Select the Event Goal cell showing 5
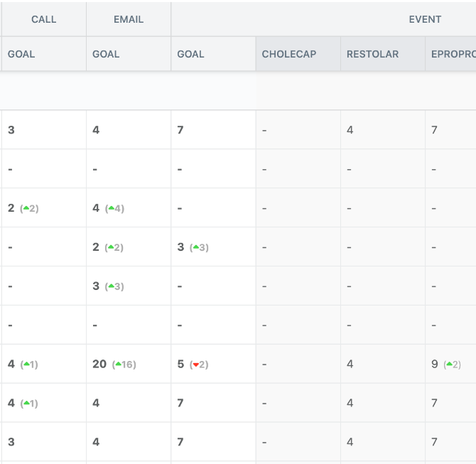The image size is (476, 464). coord(181,364)
